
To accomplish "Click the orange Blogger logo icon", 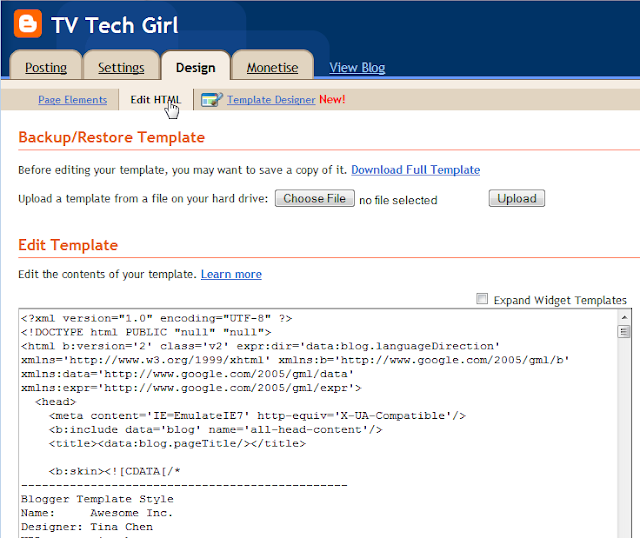I will [x=28, y=23].
